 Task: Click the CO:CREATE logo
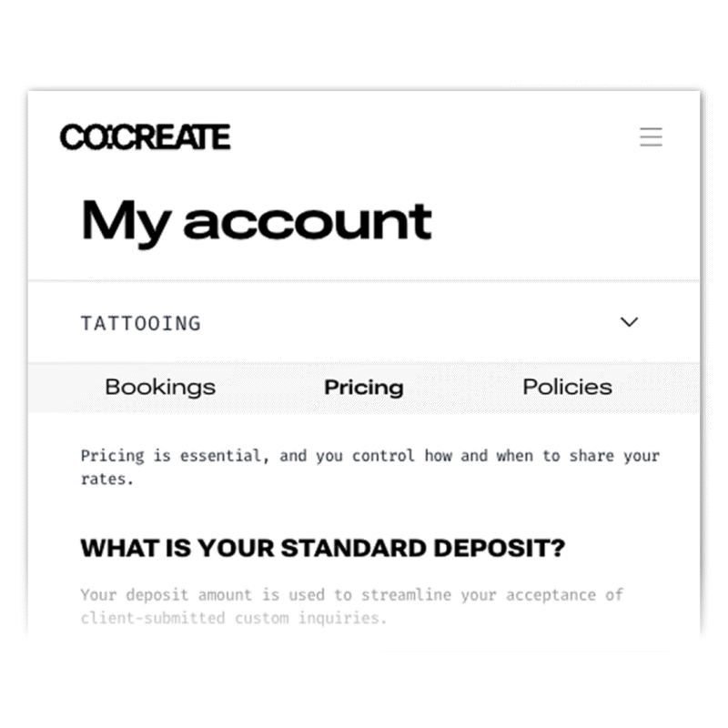point(145,137)
